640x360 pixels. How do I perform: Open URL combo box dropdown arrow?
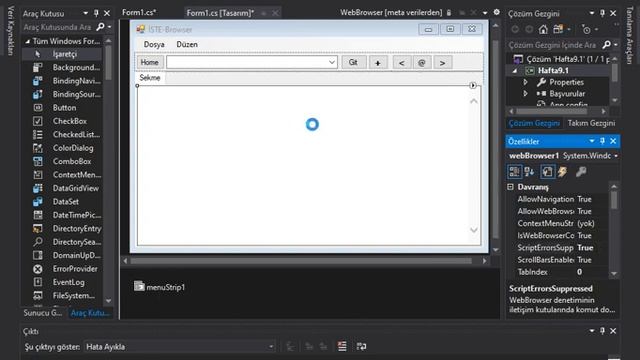click(x=332, y=62)
